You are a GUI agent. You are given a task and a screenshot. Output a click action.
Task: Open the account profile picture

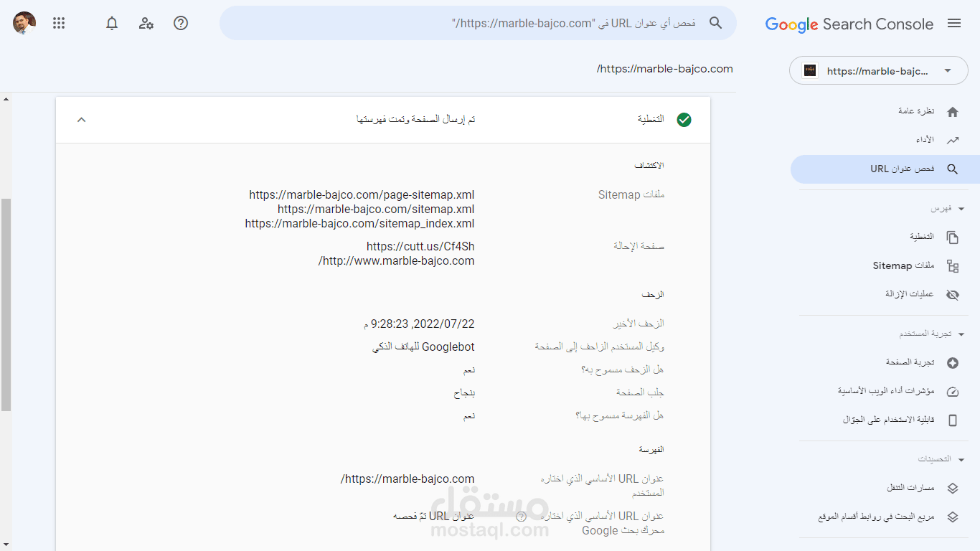click(24, 23)
